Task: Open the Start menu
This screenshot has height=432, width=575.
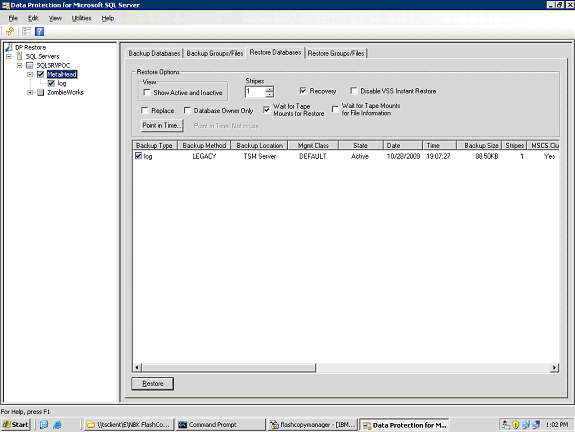Action: 15,425
